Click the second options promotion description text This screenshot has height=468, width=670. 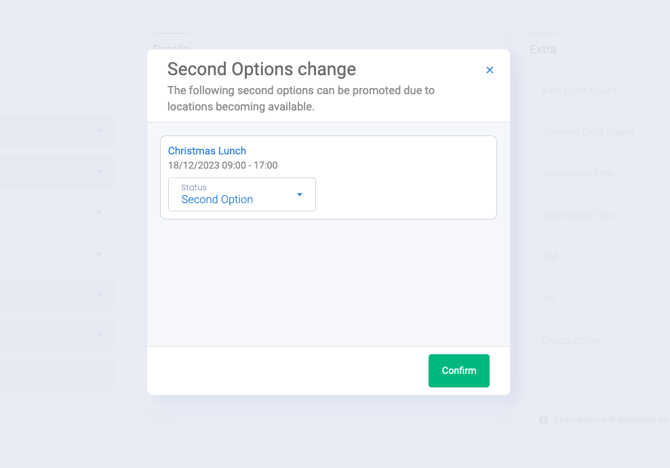coord(301,98)
